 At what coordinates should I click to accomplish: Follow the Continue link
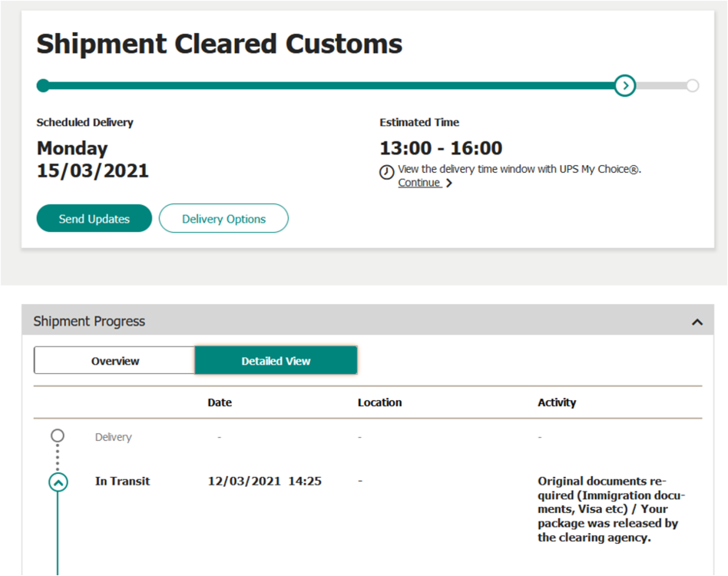tap(419, 183)
